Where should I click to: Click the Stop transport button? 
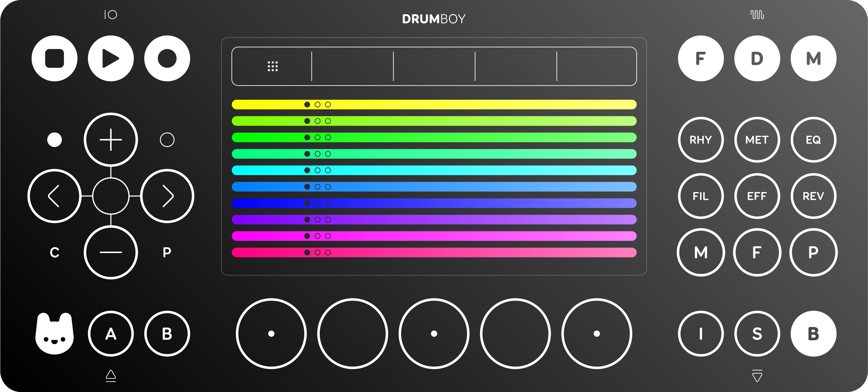55,58
